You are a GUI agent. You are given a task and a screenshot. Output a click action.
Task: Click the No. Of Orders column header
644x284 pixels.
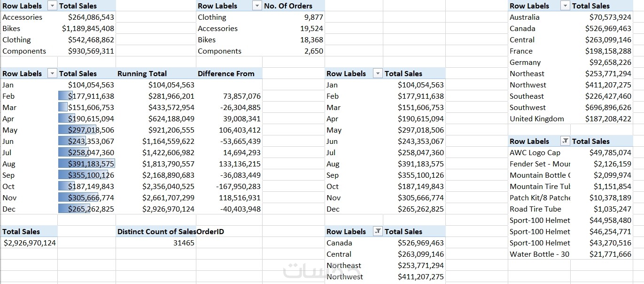(x=288, y=6)
